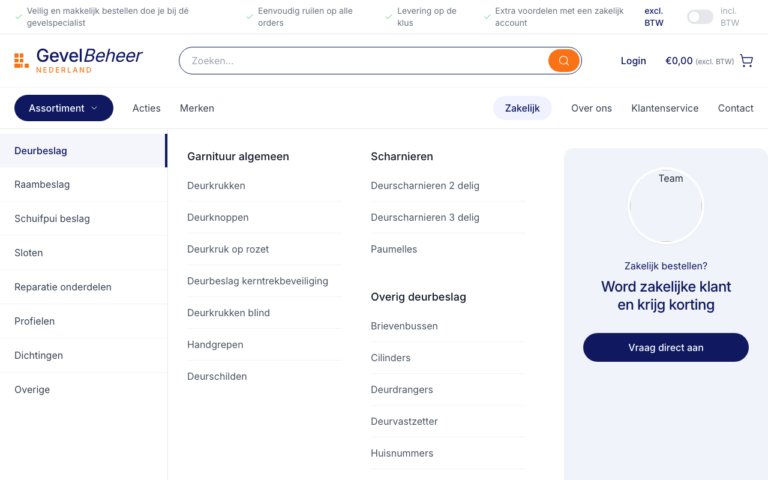Image resolution: width=768 pixels, height=480 pixels.
Task: Open the Merken navigation link
Action: pos(197,108)
